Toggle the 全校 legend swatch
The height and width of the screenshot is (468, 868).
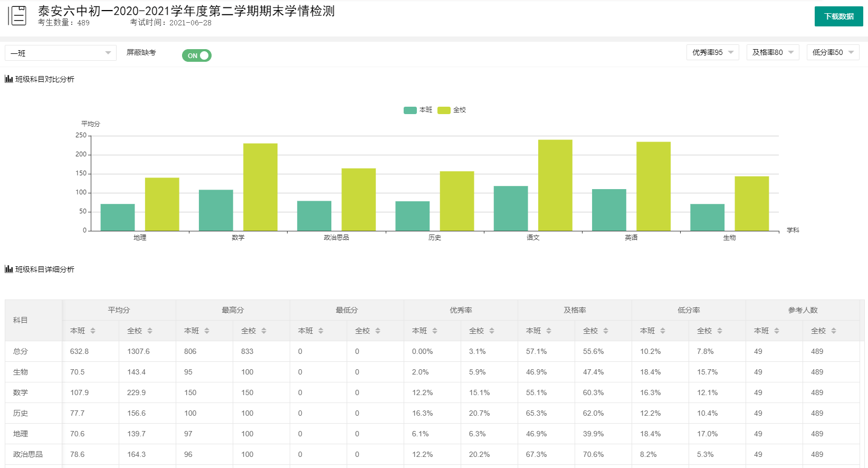tap(444, 110)
